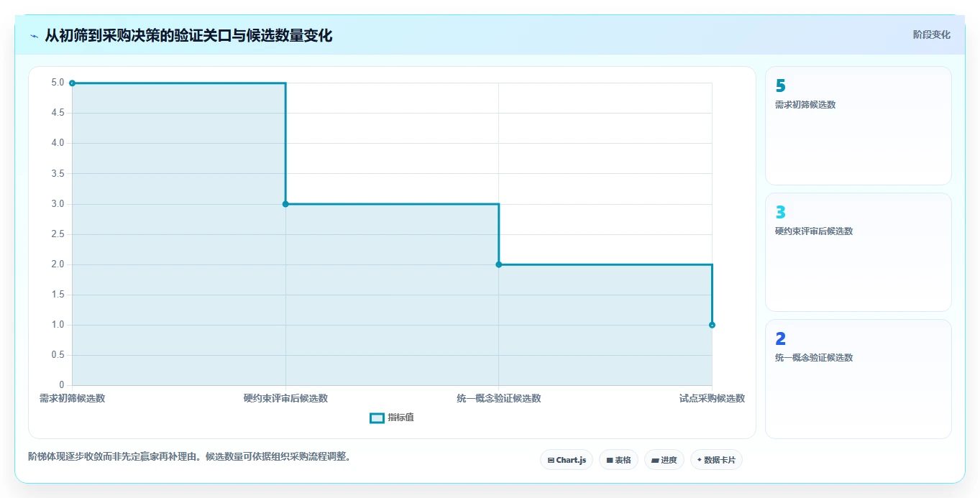Click the 阶段变化 label in header
Viewport: 980px width, 498px height.
[x=932, y=34]
